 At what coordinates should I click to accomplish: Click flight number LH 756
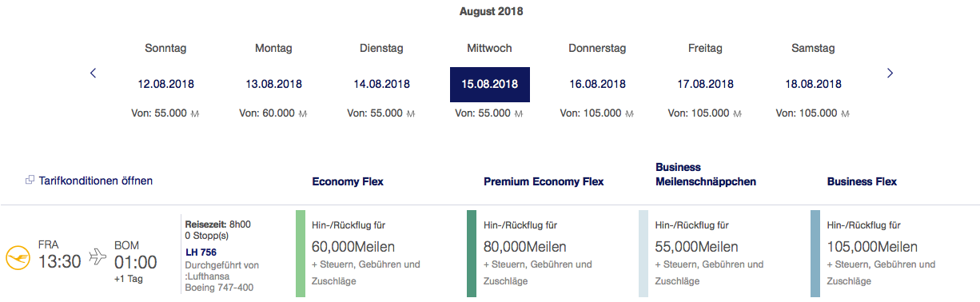pos(201,252)
